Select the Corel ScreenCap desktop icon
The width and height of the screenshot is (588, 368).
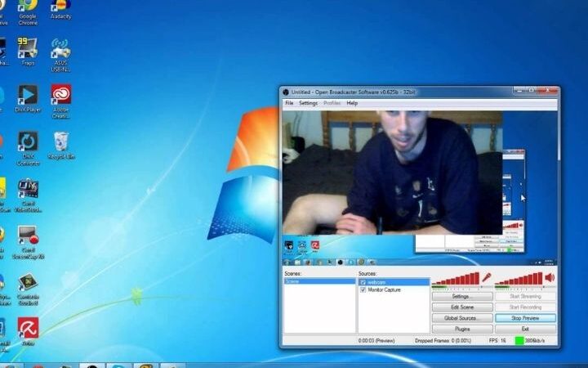(x=28, y=242)
